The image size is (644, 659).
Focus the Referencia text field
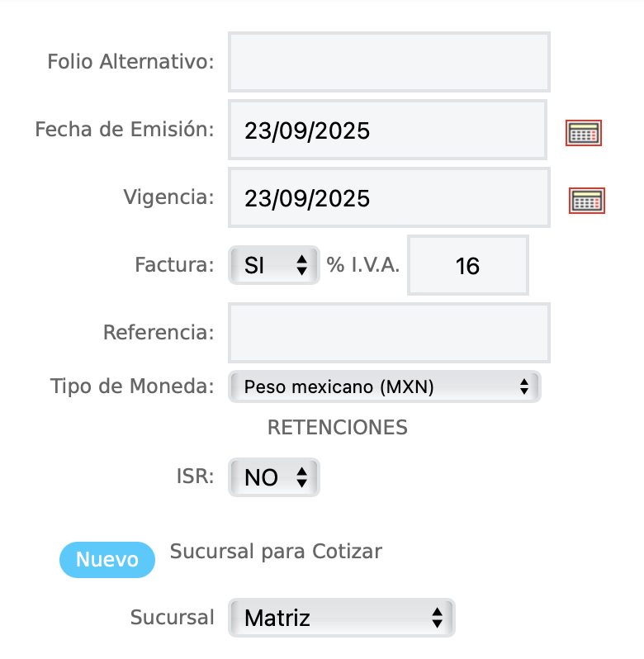pyautogui.click(x=389, y=333)
